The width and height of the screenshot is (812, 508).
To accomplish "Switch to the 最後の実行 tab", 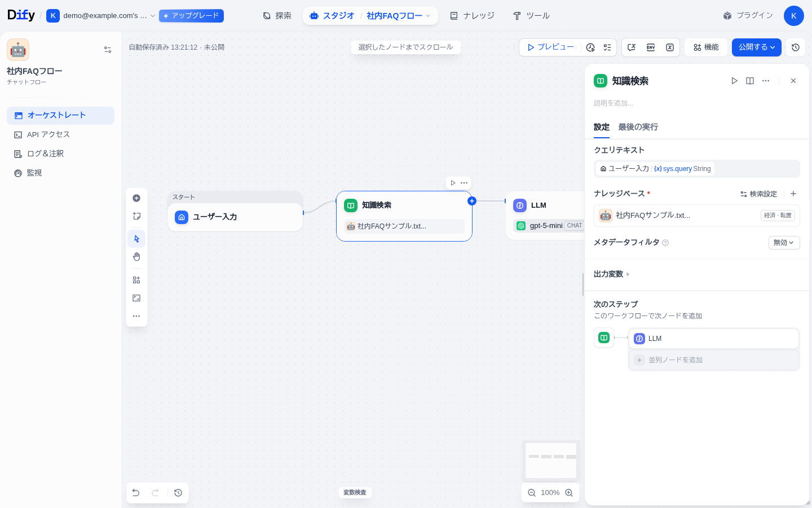I will point(638,127).
